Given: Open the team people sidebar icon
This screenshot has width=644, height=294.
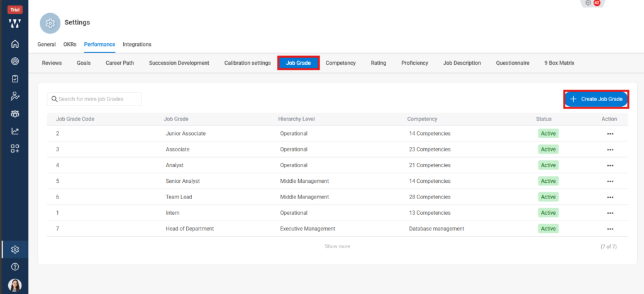Looking at the screenshot, I should 15,114.
